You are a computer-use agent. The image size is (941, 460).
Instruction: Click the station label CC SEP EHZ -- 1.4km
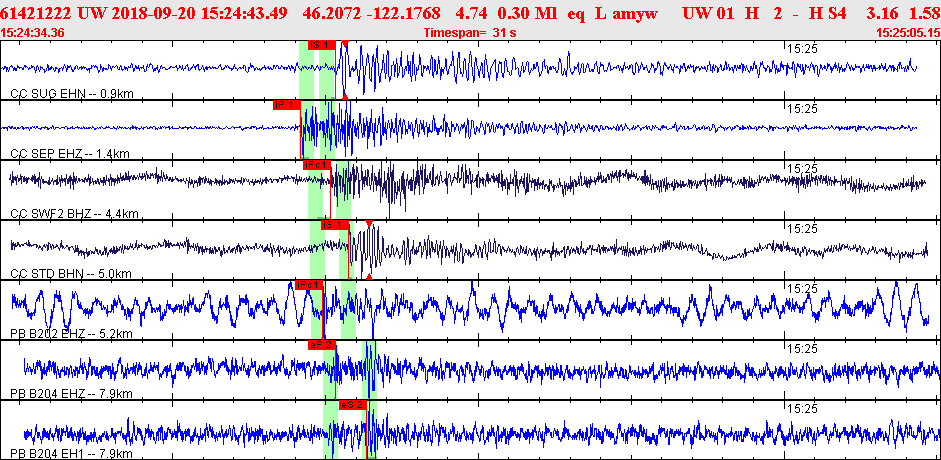[70, 154]
